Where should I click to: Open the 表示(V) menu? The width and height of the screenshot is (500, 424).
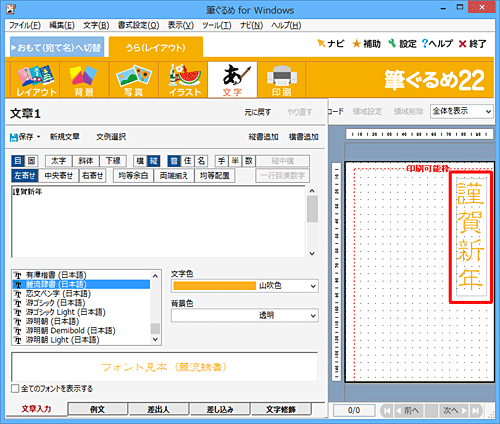(x=180, y=25)
